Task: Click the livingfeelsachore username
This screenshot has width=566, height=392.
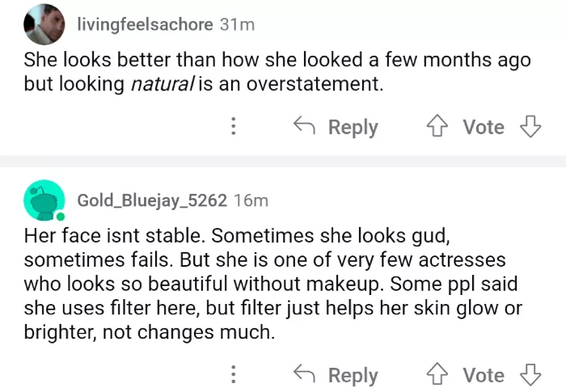Action: (x=146, y=25)
